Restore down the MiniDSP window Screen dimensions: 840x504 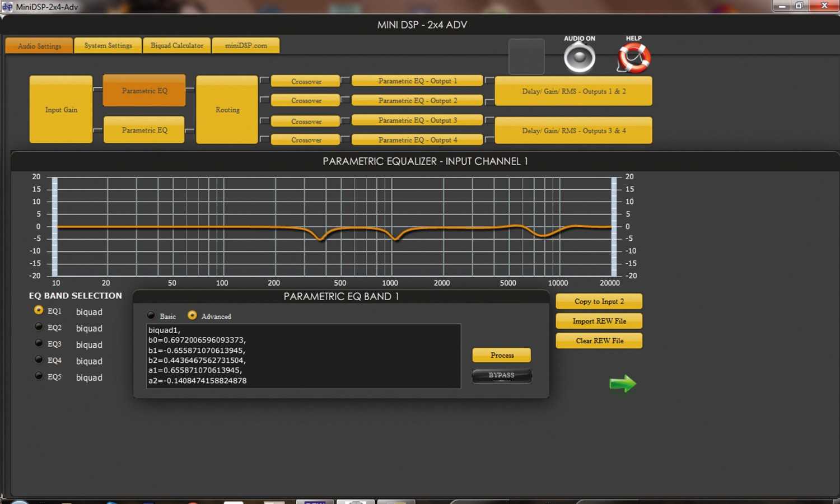tap(799, 6)
